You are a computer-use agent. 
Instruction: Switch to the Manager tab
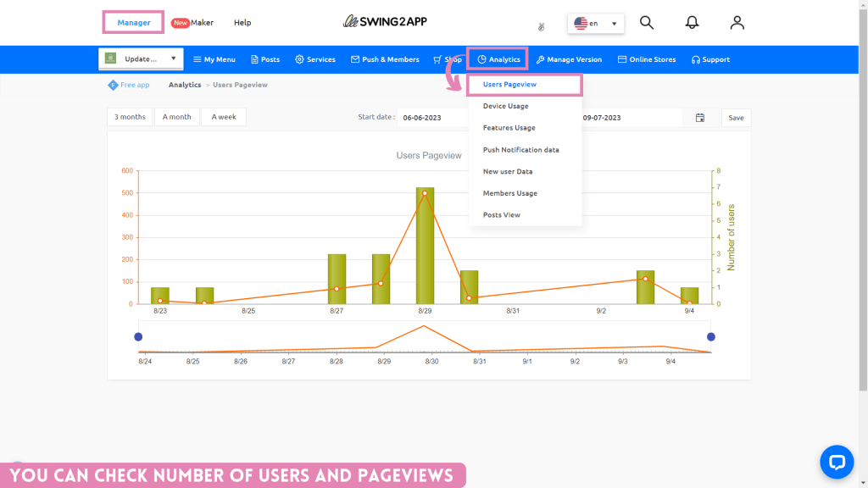tap(134, 23)
